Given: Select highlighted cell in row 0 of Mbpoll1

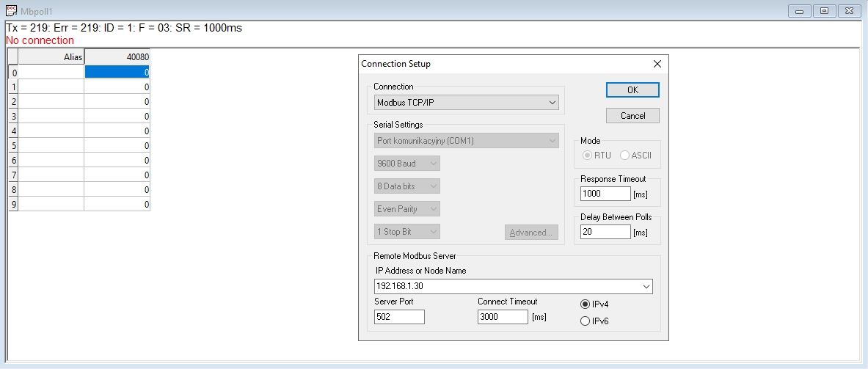Looking at the screenshot, I should pyautogui.click(x=117, y=72).
